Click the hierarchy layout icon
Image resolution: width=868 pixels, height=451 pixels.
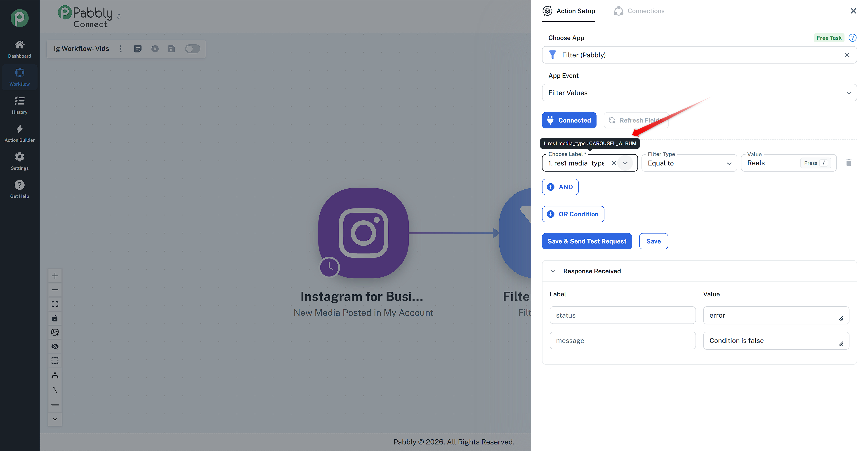point(55,375)
